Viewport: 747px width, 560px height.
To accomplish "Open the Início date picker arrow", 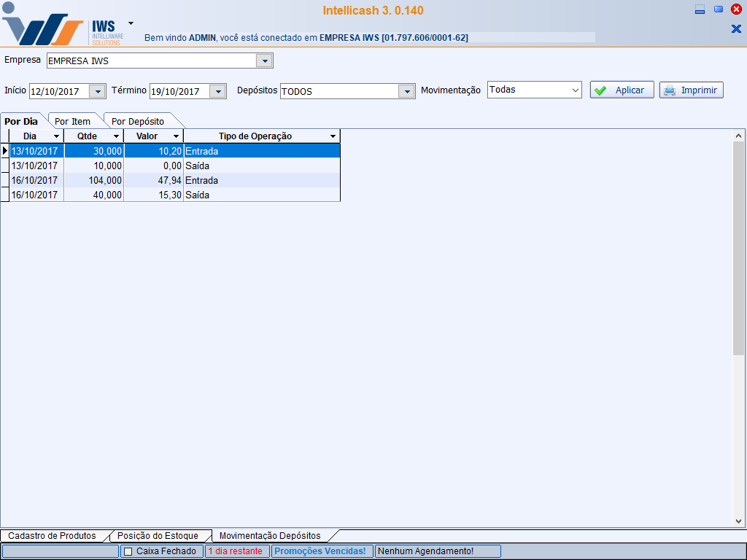I will (x=97, y=91).
